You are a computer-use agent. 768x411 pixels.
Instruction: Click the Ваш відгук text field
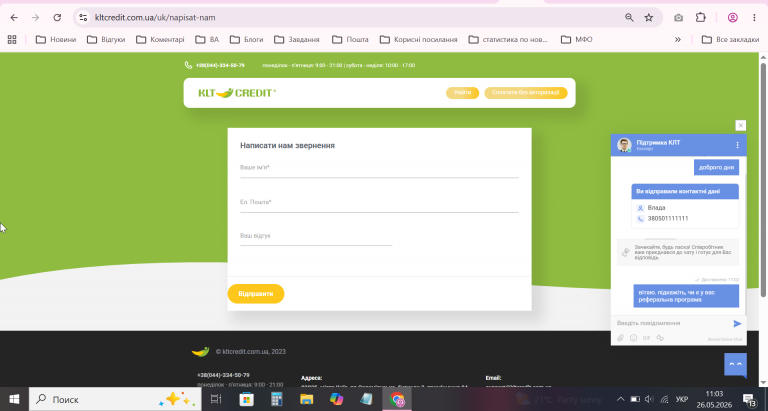(x=316, y=237)
